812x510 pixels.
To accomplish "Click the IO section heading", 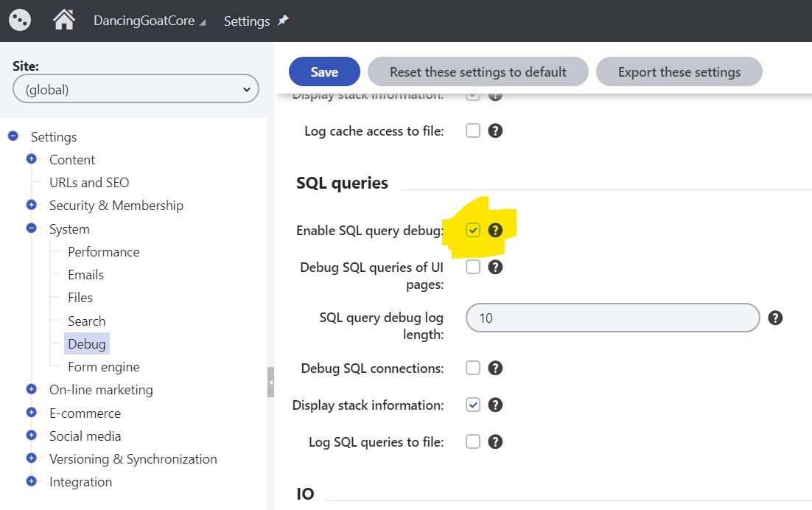I will 305,494.
